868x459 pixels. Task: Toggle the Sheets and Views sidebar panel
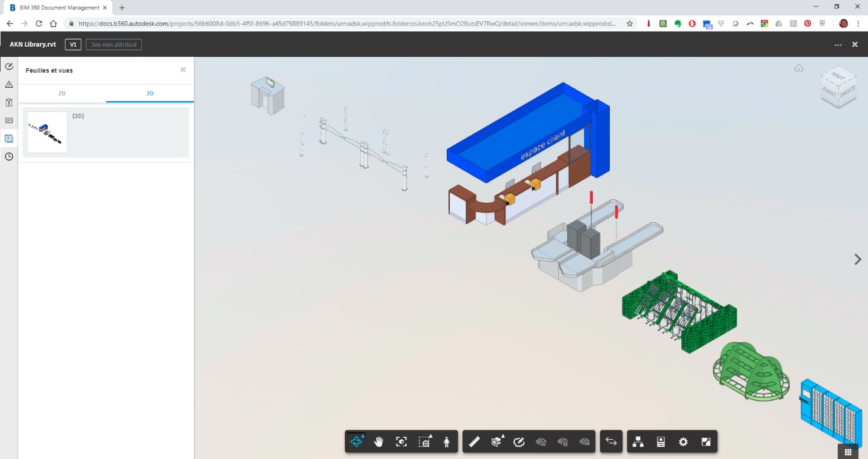pos(9,138)
